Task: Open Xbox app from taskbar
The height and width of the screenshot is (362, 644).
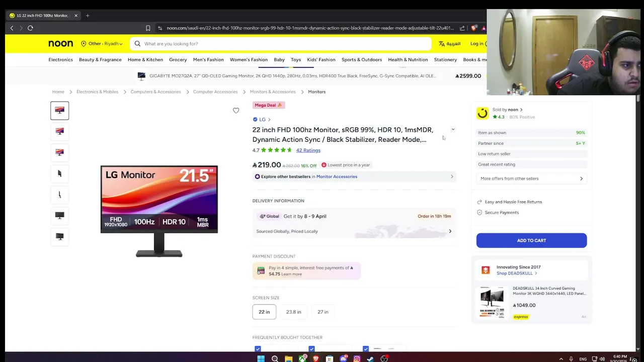Action: pyautogui.click(x=302, y=358)
